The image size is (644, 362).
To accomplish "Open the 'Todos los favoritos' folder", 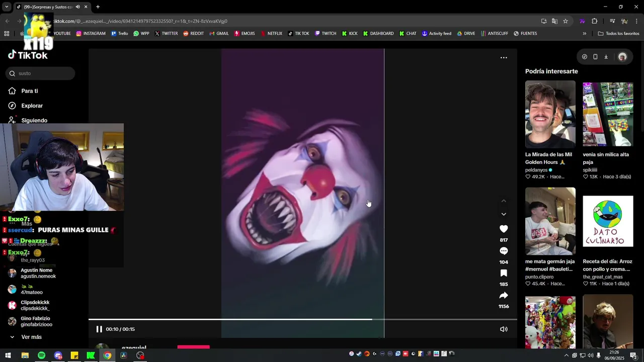I will point(618,34).
